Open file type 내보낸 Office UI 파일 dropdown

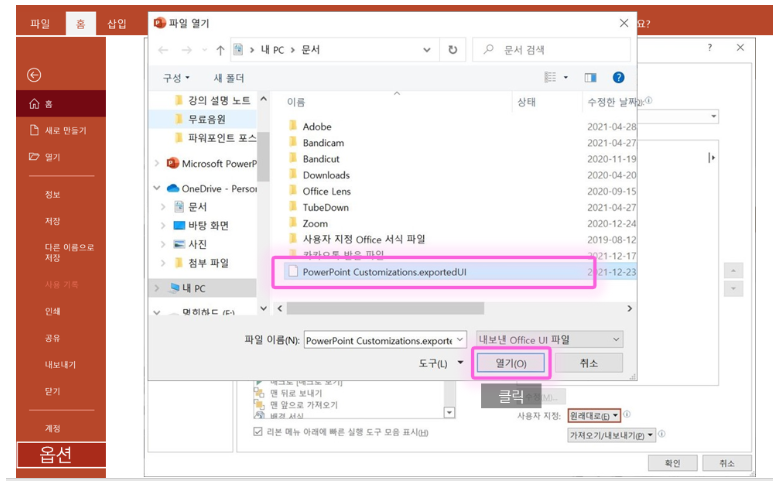pyautogui.click(x=549, y=340)
